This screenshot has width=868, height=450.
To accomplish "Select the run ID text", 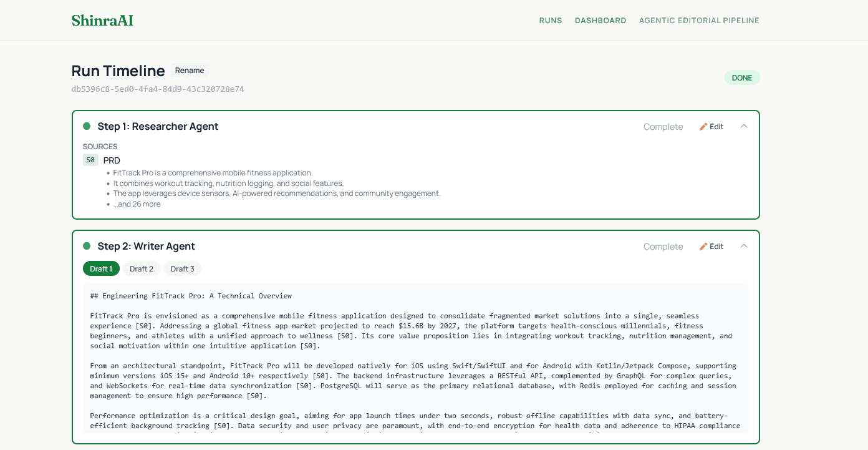I will [158, 89].
